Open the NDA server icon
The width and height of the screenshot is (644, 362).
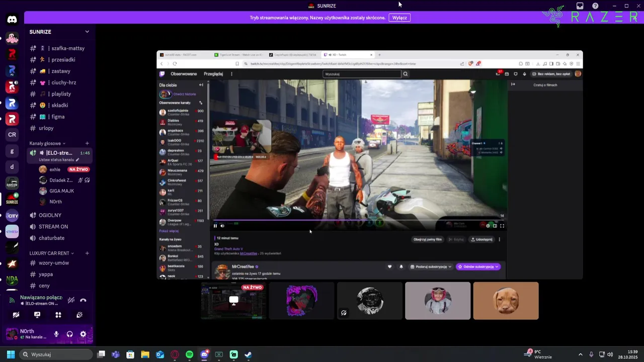click(x=12, y=280)
